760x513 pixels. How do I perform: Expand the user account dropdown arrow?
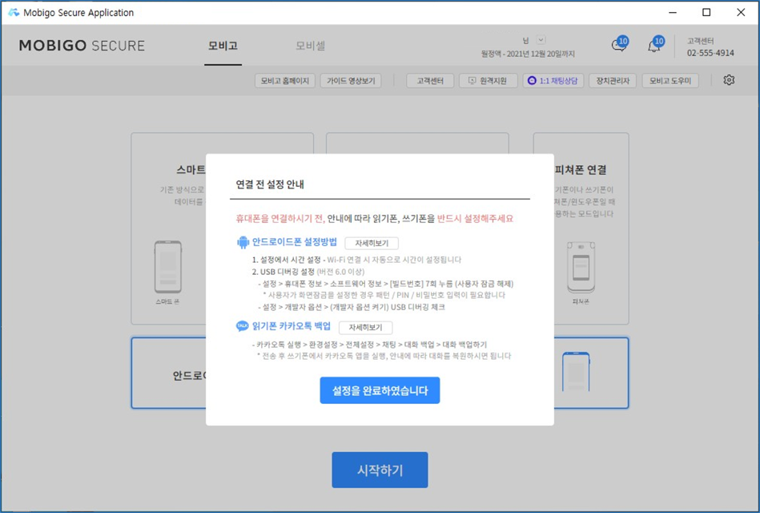pyautogui.click(x=541, y=40)
